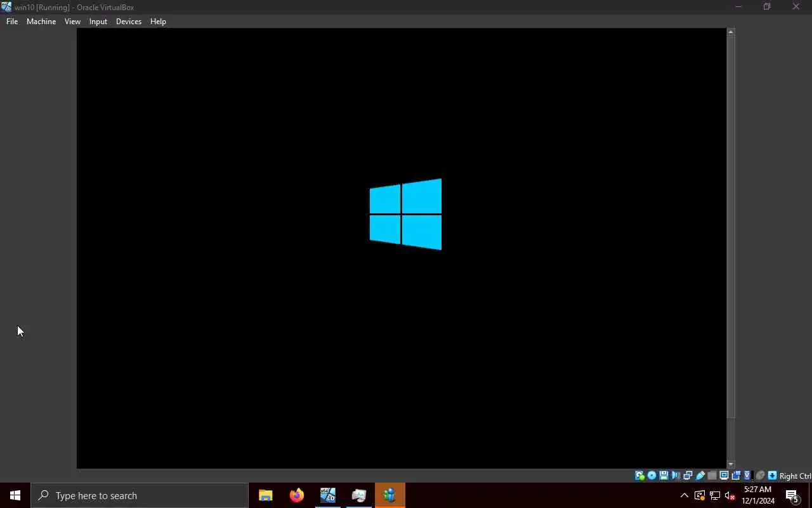Click the recording indicator in status bar

pyautogui.click(x=736, y=476)
